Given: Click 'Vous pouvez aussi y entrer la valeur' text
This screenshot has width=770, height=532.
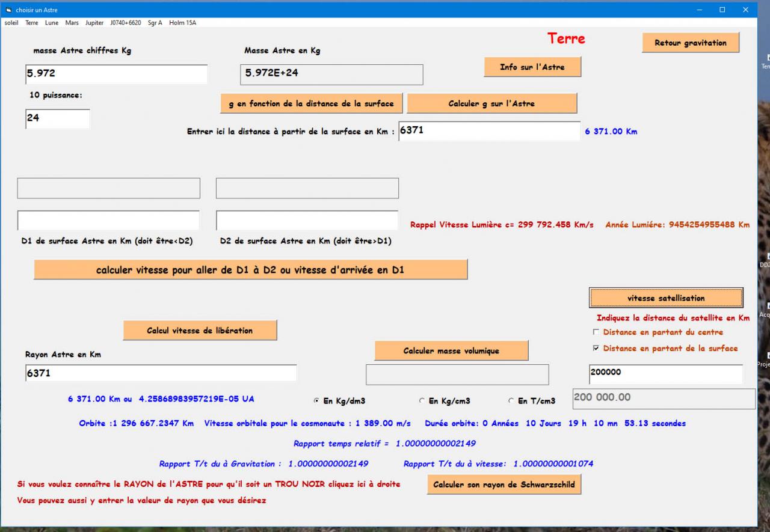Looking at the screenshot, I should [x=141, y=500].
